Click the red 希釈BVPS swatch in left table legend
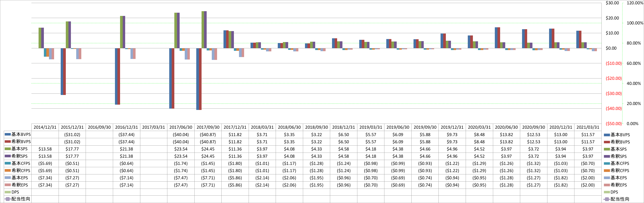 (x=8, y=142)
